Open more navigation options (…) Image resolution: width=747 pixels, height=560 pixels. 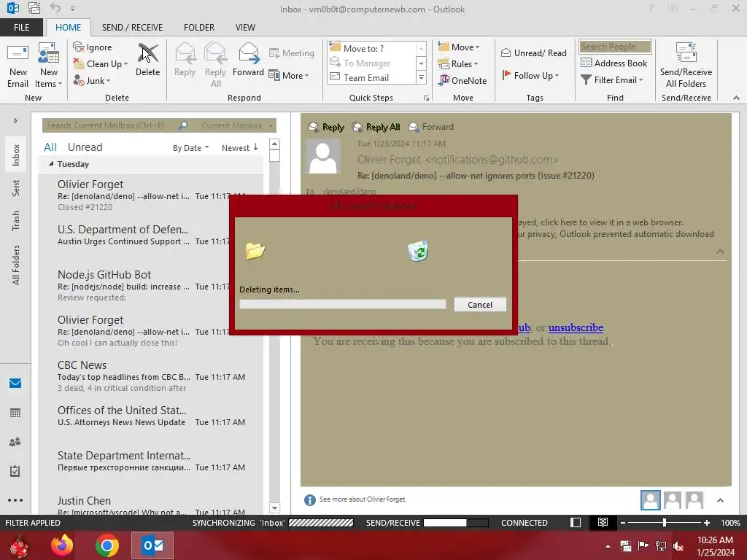coord(15,500)
